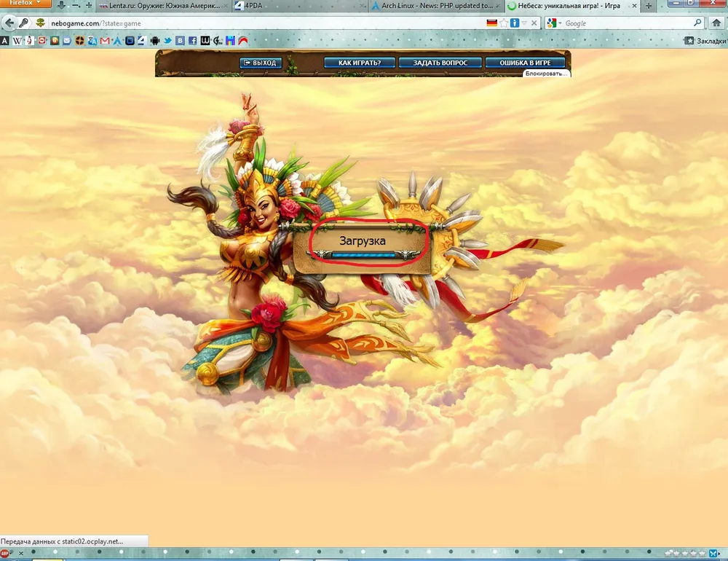Screen dimensions: 728x561
Task: Click the ВЫХОД logout button
Action: pyautogui.click(x=261, y=63)
